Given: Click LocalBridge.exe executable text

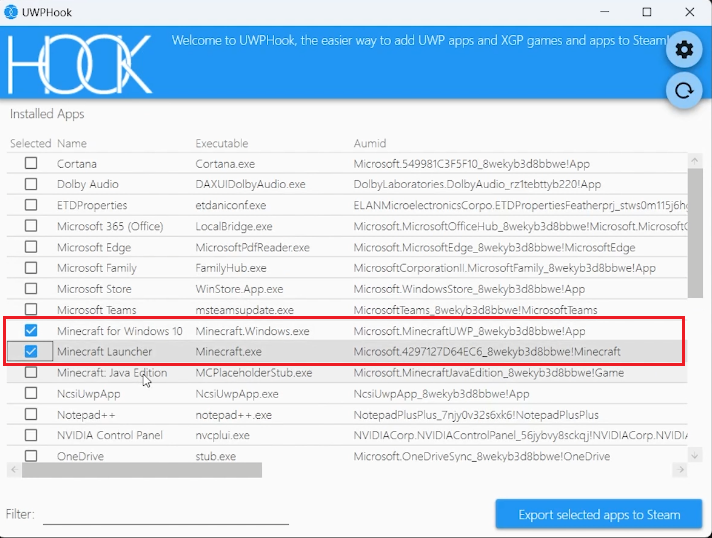Looking at the screenshot, I should tap(234, 226).
